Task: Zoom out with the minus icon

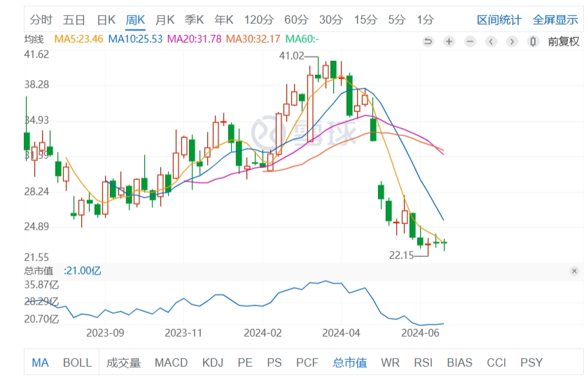Action: pos(470,41)
